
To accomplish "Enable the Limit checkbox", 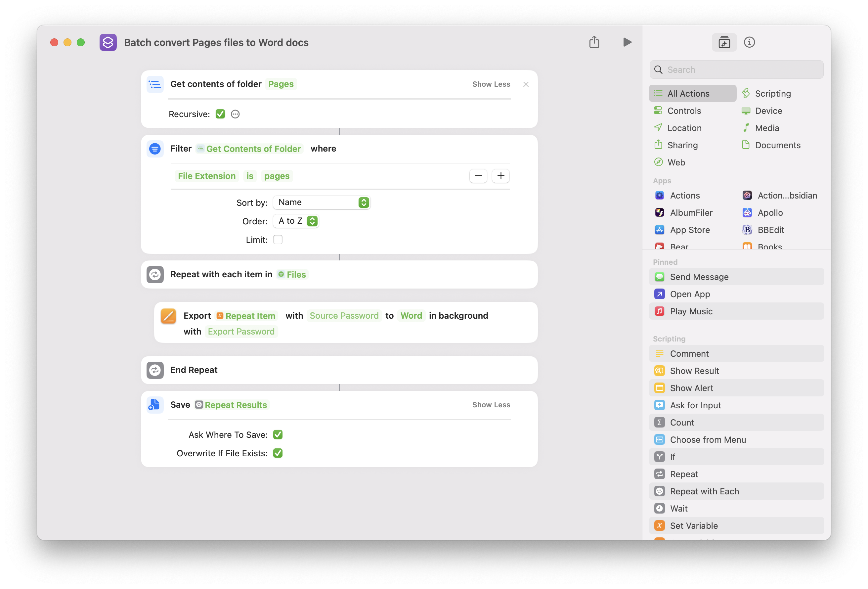I will [278, 240].
